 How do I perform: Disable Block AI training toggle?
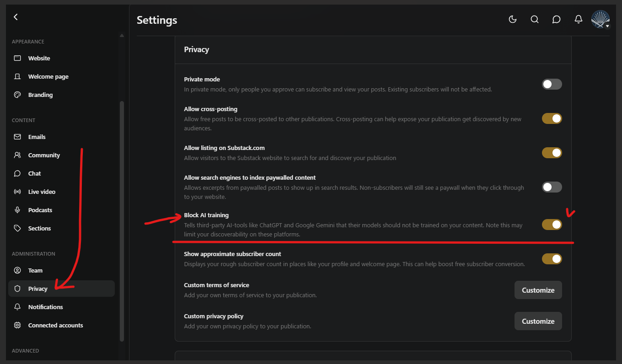552,225
